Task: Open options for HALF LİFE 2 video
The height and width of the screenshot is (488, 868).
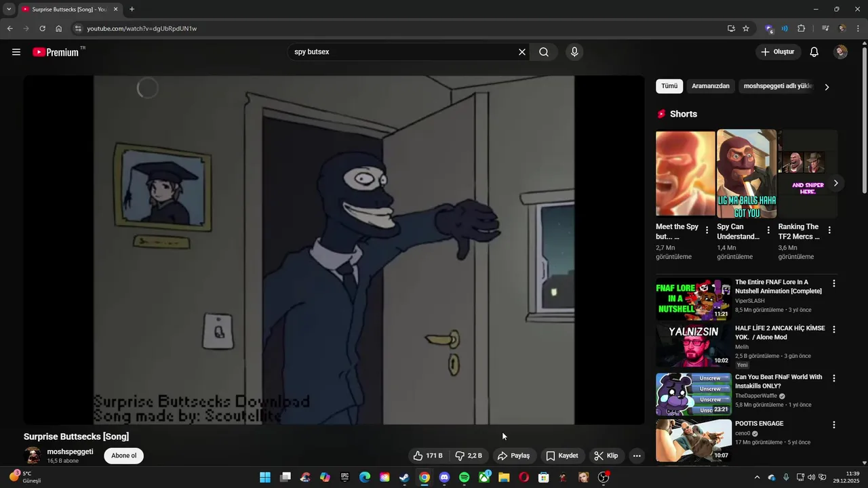Action: pyautogui.click(x=834, y=329)
